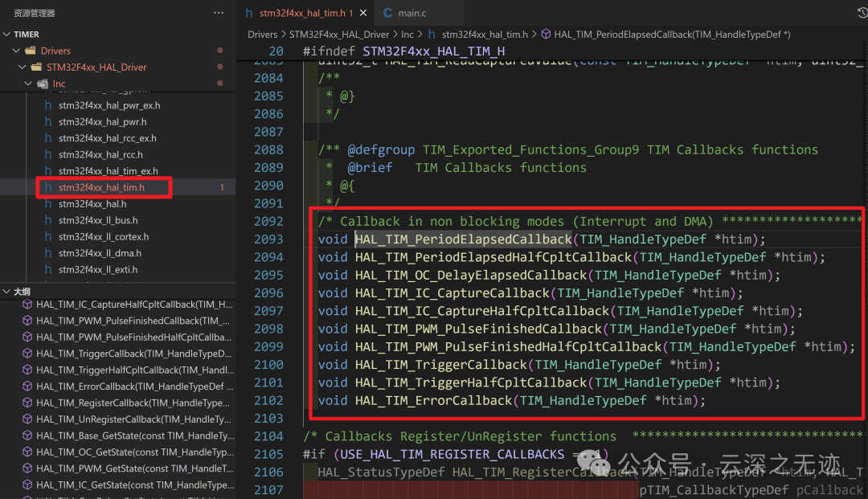Click Inc in the breadcrumb path
868x499 pixels.
pos(407,35)
